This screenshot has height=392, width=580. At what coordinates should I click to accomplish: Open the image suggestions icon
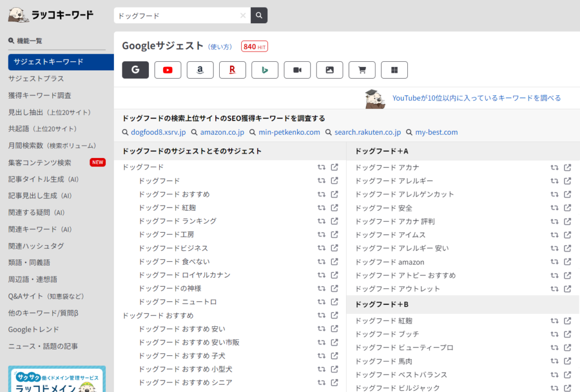pyautogui.click(x=329, y=70)
